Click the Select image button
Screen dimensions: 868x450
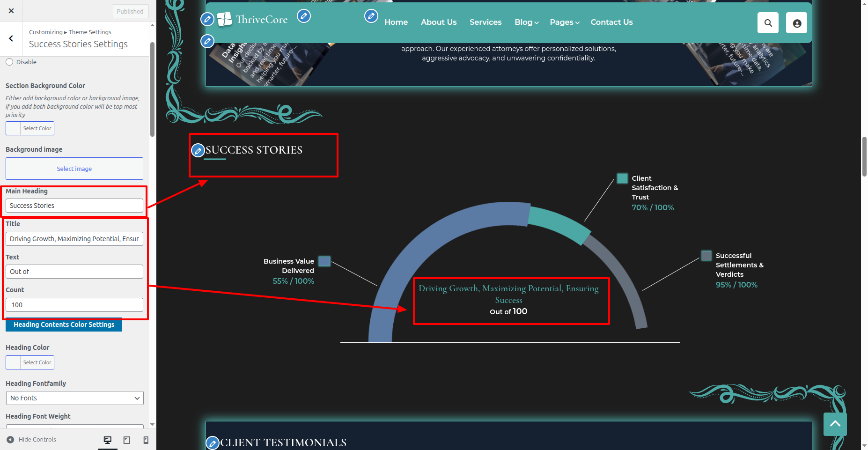74,169
